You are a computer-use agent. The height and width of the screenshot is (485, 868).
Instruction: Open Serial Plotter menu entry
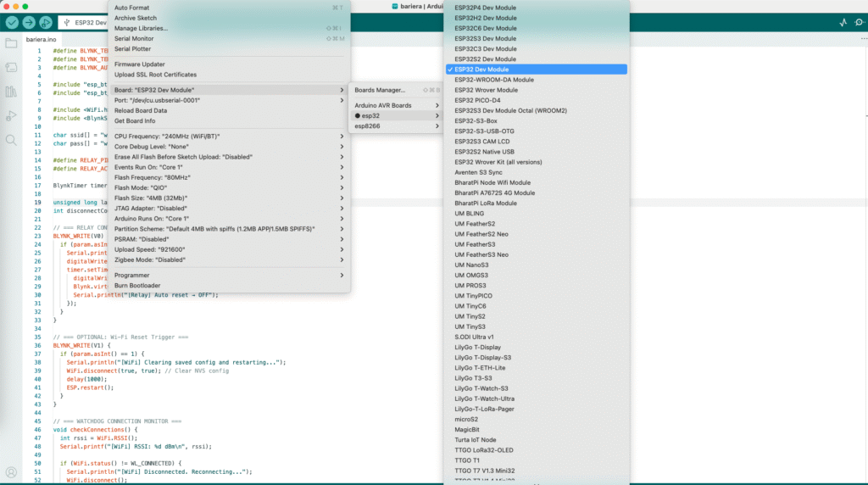click(x=229, y=48)
